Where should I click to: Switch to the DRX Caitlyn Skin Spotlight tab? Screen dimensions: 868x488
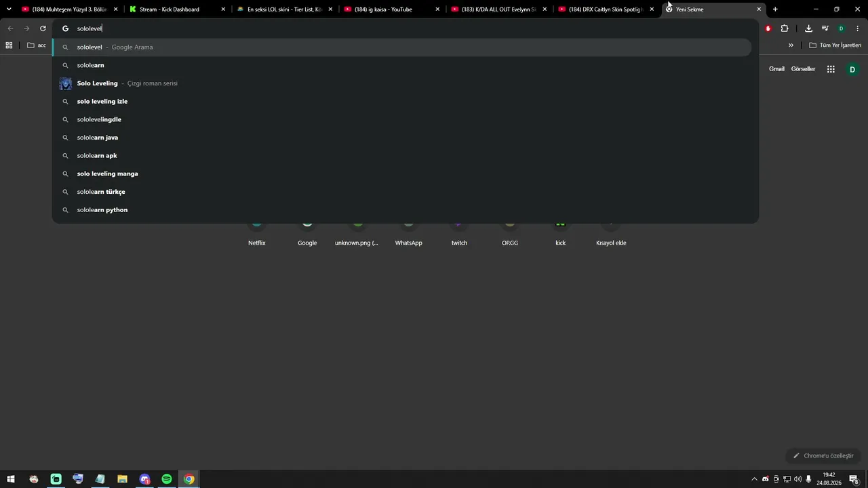click(606, 9)
